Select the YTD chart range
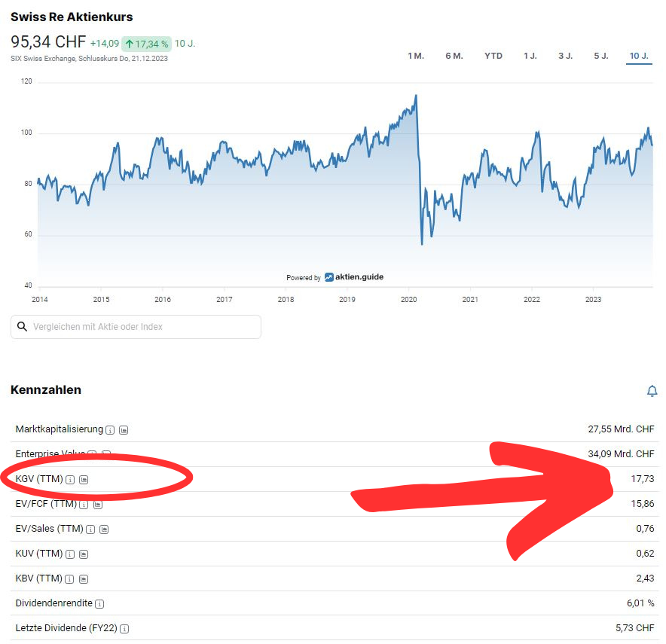 point(493,56)
